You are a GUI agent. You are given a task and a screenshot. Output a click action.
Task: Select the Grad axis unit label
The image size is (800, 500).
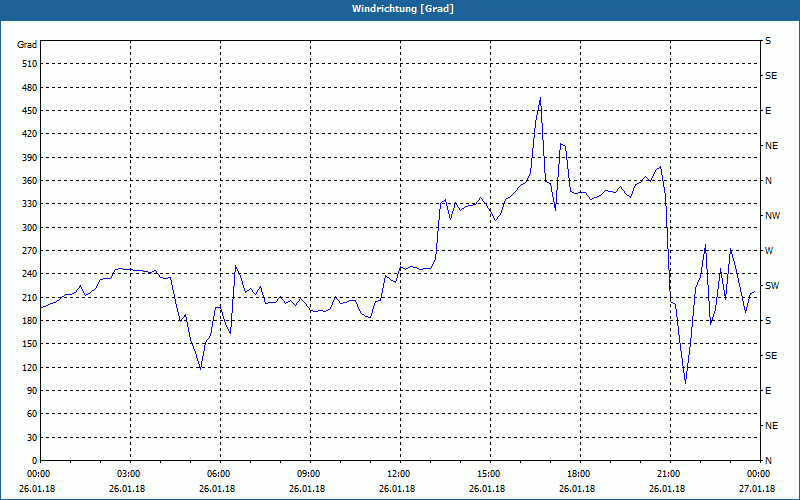[27, 45]
